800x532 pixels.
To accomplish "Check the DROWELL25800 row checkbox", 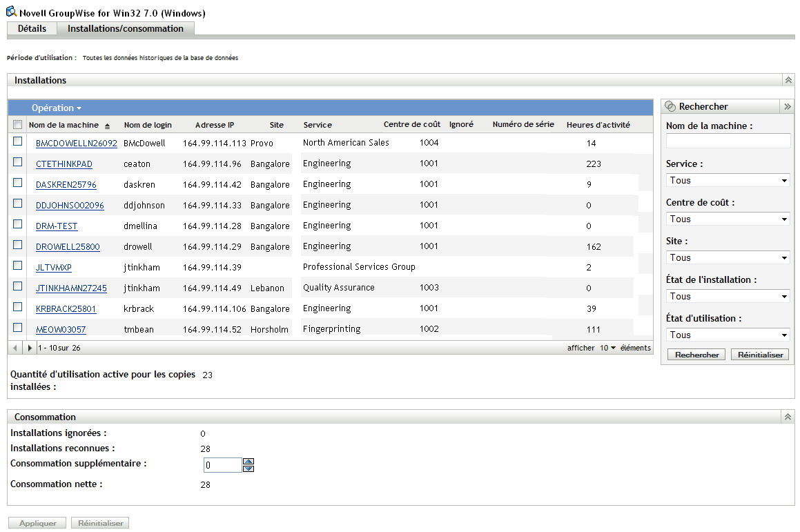I will (18, 244).
